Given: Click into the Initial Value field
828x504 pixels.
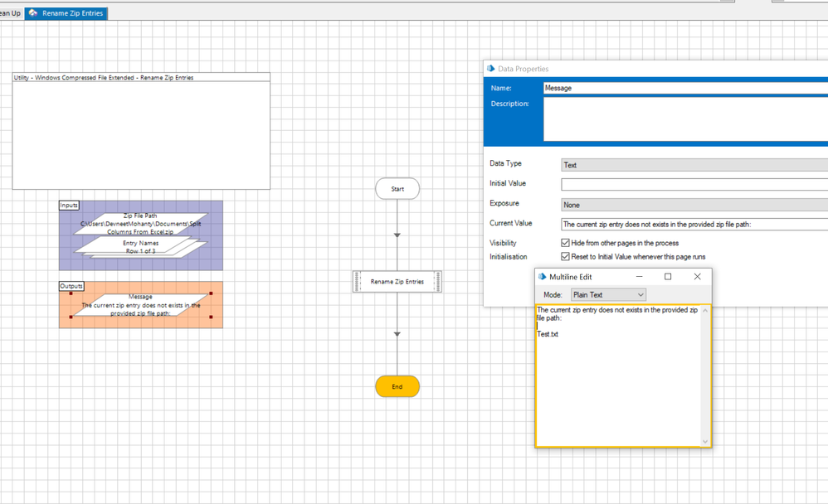Looking at the screenshot, I should click(x=694, y=184).
